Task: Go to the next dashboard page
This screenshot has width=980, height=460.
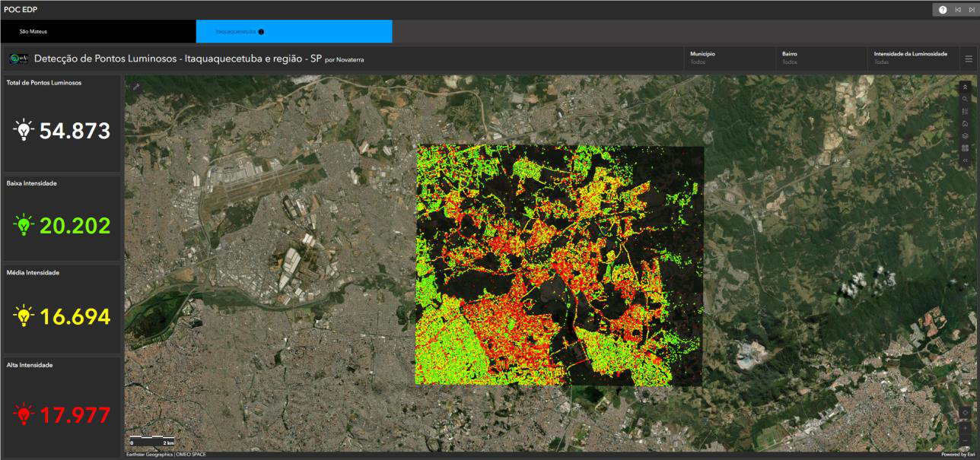Action: (x=971, y=9)
